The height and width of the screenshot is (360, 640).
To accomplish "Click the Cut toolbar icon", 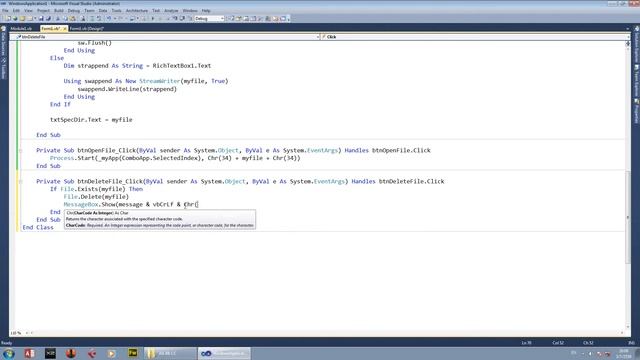I will coord(58,18).
